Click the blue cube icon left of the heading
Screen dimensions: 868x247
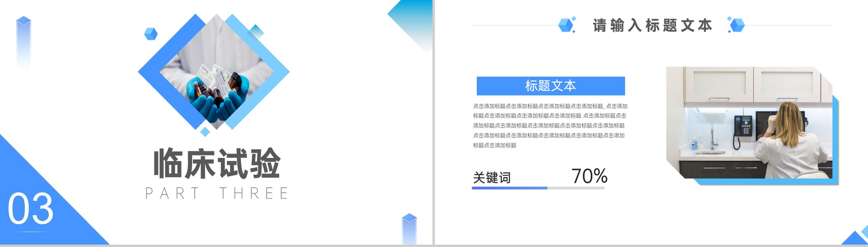(x=566, y=25)
